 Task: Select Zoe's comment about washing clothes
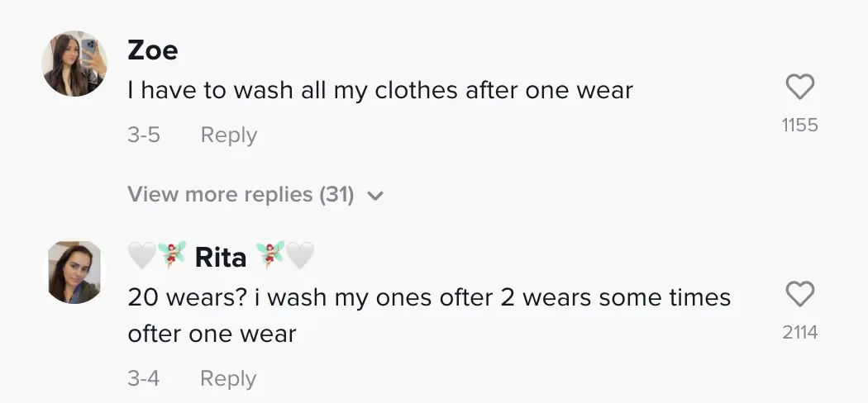pos(380,90)
